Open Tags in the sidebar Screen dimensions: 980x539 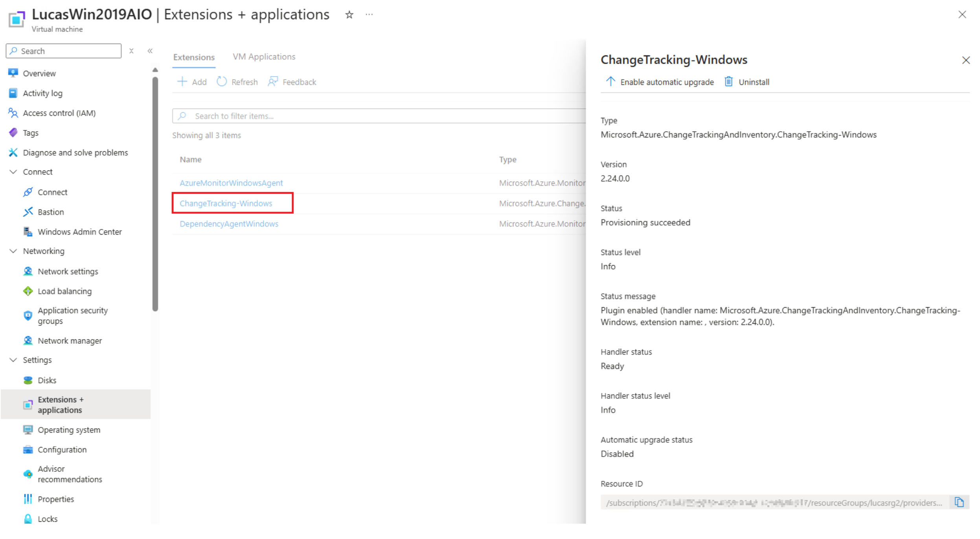(30, 133)
